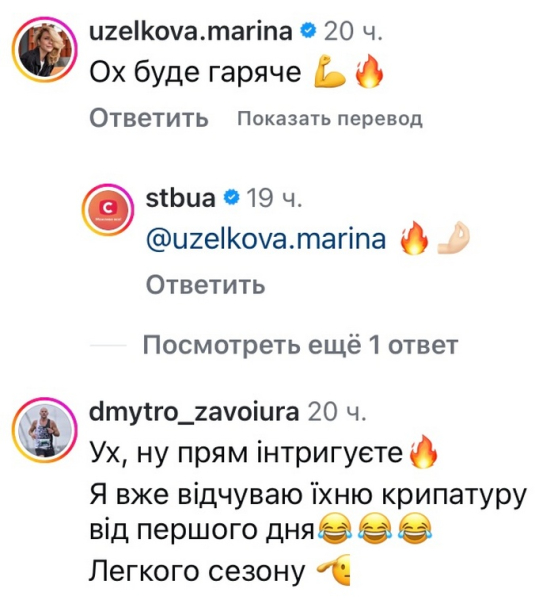This screenshot has height=600, width=554.
Task: Click saluting emoji after Легкого сезону
Action: pos(333,570)
